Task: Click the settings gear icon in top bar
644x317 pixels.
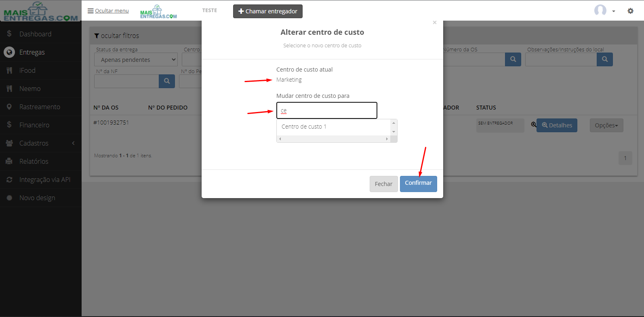Action: pos(630,11)
